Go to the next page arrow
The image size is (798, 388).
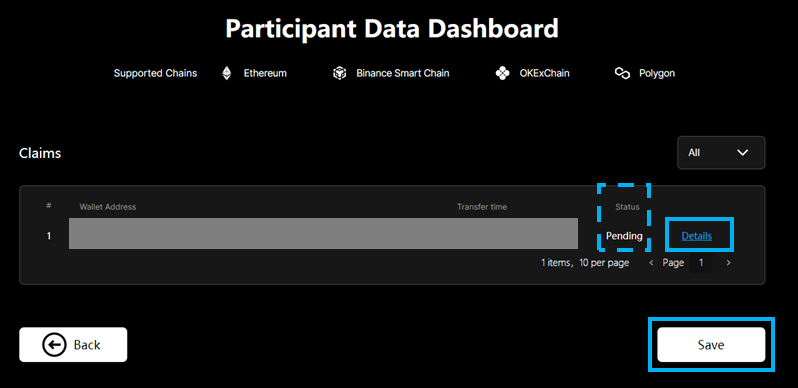tap(728, 263)
